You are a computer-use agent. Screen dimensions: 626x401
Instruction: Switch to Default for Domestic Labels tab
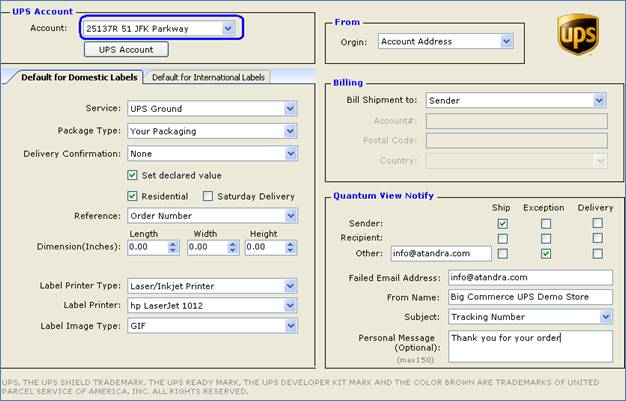(79, 77)
